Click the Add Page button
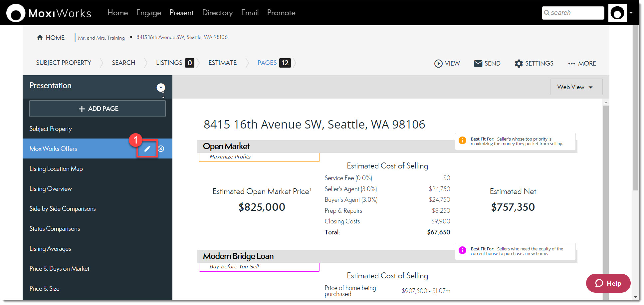 98,109
